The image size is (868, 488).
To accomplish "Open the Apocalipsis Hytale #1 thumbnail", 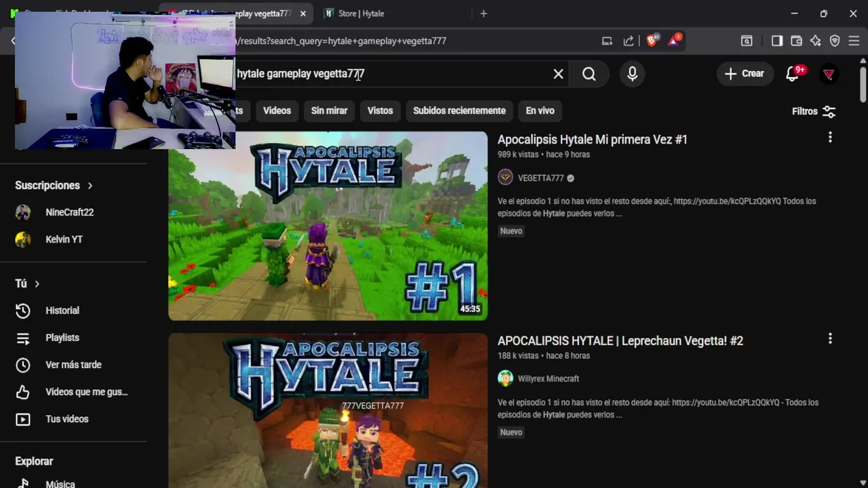I will click(x=328, y=226).
